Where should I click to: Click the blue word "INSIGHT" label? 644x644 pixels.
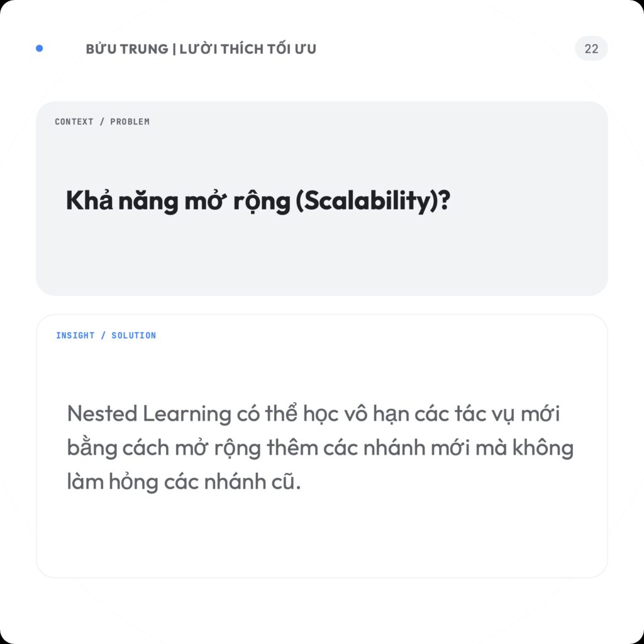tap(75, 335)
